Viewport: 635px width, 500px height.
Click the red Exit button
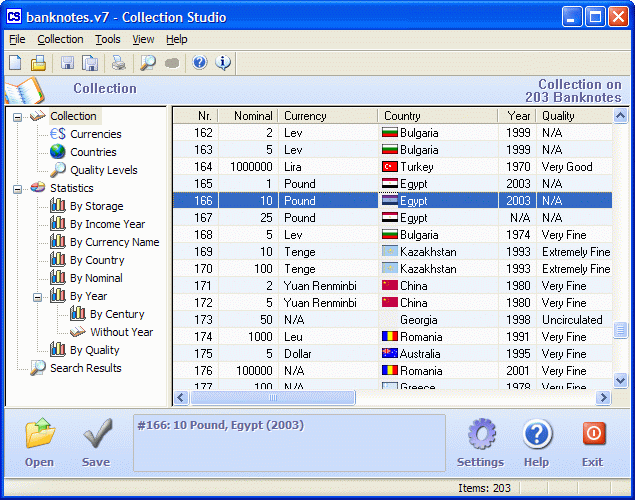click(593, 443)
